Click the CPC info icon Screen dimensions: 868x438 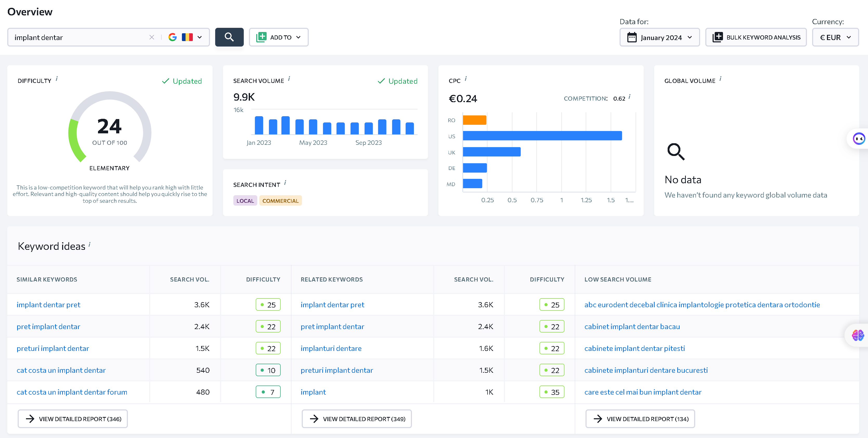tap(466, 79)
